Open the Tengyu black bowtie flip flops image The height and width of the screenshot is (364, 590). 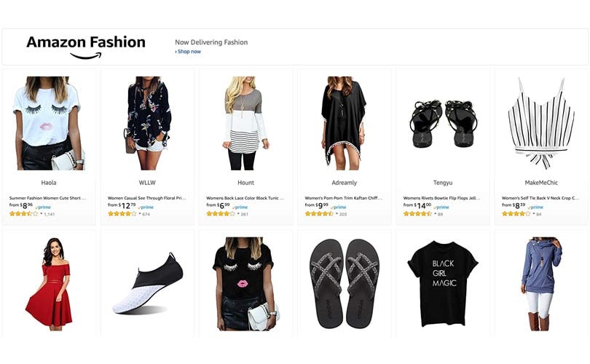pyautogui.click(x=442, y=122)
